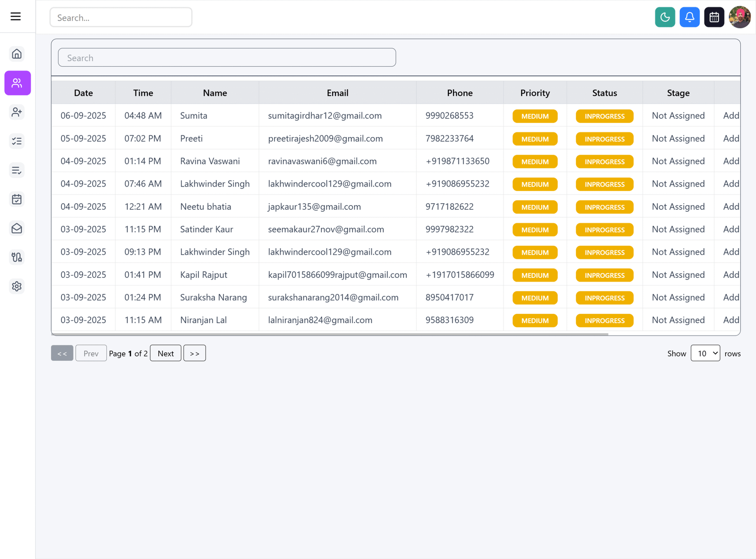This screenshot has width=756, height=559.
Task: Open the Home dashboard icon
Action: [x=17, y=54]
